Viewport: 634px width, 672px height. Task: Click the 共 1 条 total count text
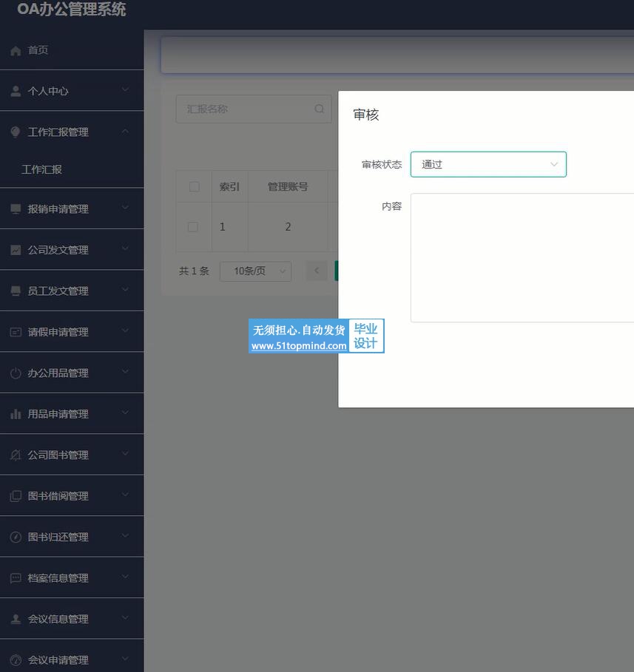pyautogui.click(x=194, y=271)
